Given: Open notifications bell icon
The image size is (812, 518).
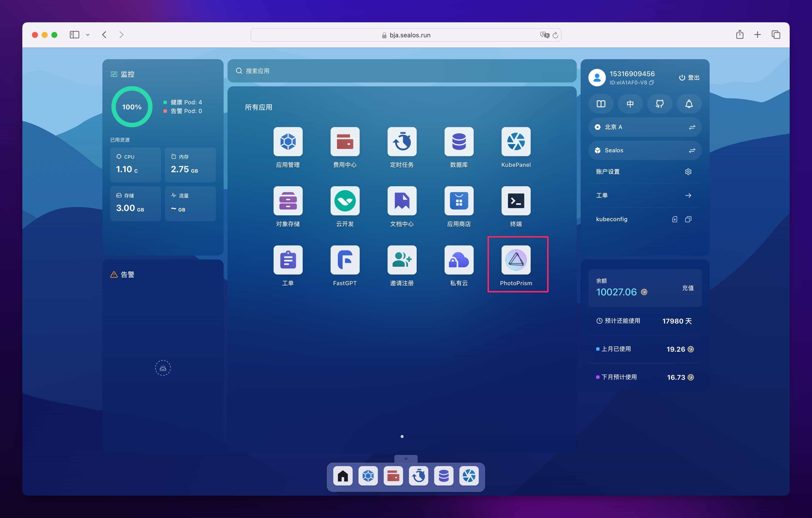Looking at the screenshot, I should (689, 104).
